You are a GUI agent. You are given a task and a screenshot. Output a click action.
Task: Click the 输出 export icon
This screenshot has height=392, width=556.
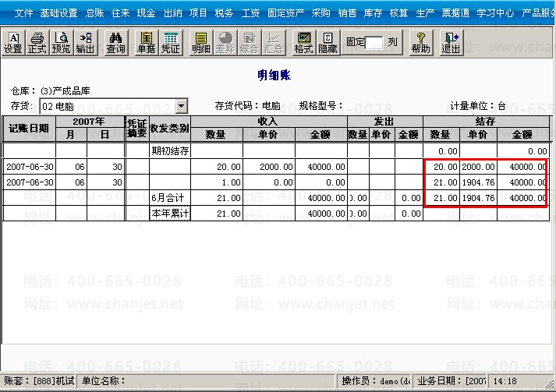[x=86, y=43]
